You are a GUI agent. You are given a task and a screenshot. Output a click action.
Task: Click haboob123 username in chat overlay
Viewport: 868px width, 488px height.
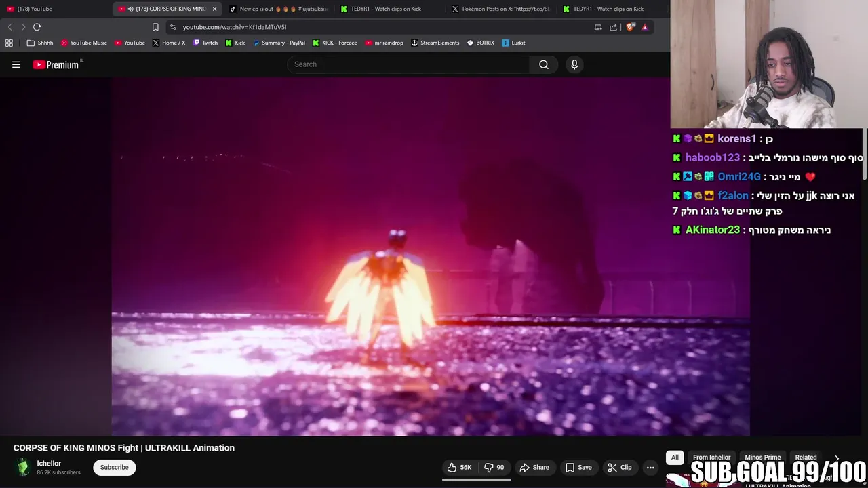coord(713,157)
